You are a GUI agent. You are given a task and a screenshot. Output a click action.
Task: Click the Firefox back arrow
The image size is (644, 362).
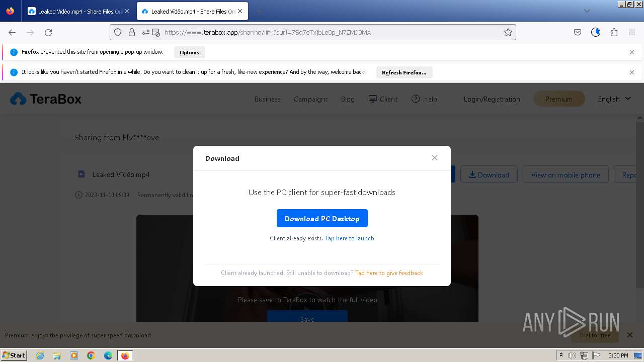12,32
